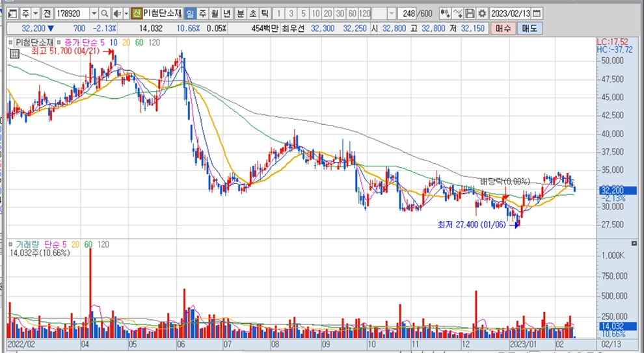Click the magnifier stock search icon
Image resolution: width=644 pixels, height=353 pixels.
coord(105,14)
